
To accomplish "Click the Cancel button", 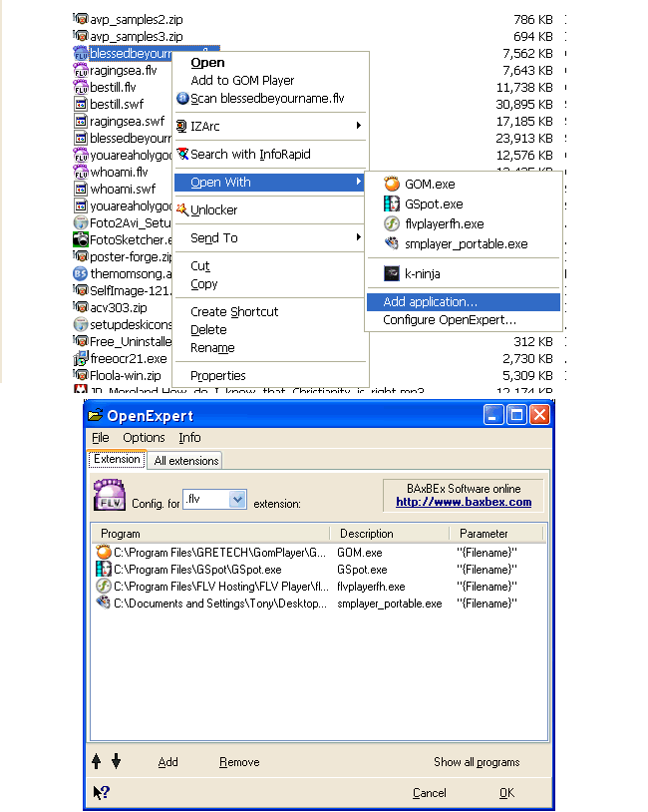I will click(x=429, y=793).
